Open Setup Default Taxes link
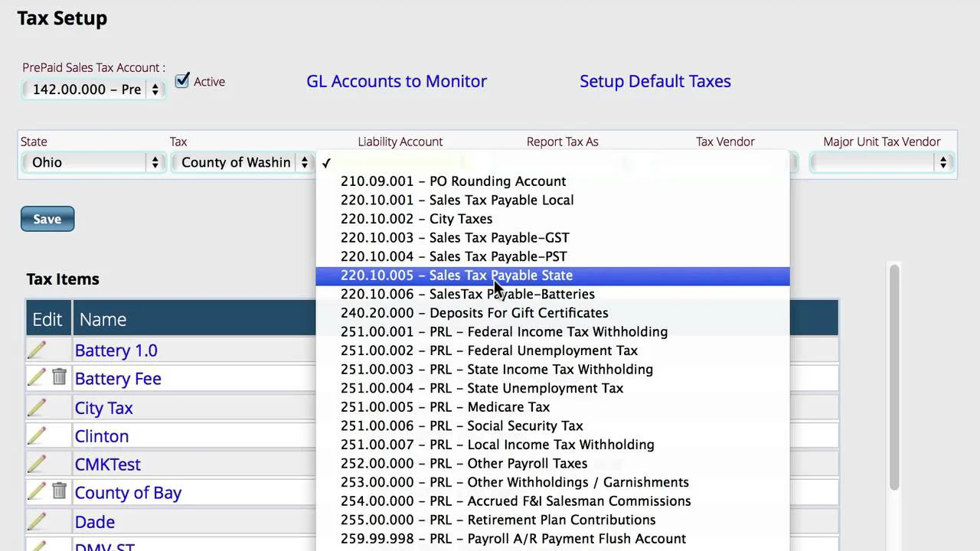The height and width of the screenshot is (551, 980). pyautogui.click(x=655, y=81)
